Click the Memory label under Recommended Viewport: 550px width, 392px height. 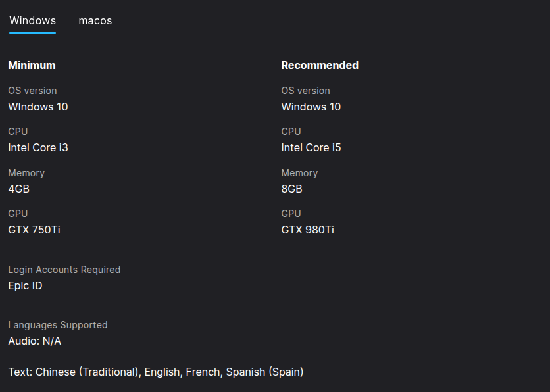point(299,173)
